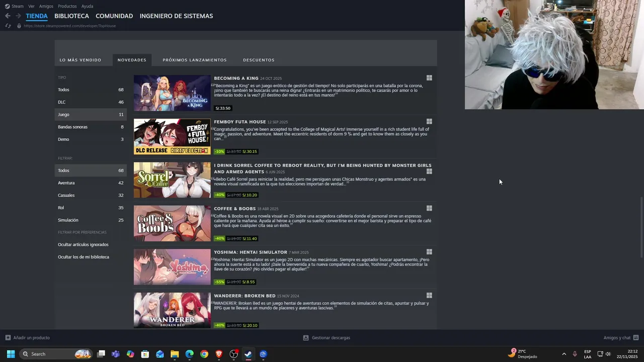Image resolution: width=644 pixels, height=362 pixels.
Task: Click the download icon next to Gestionar descargas
Action: [306, 338]
